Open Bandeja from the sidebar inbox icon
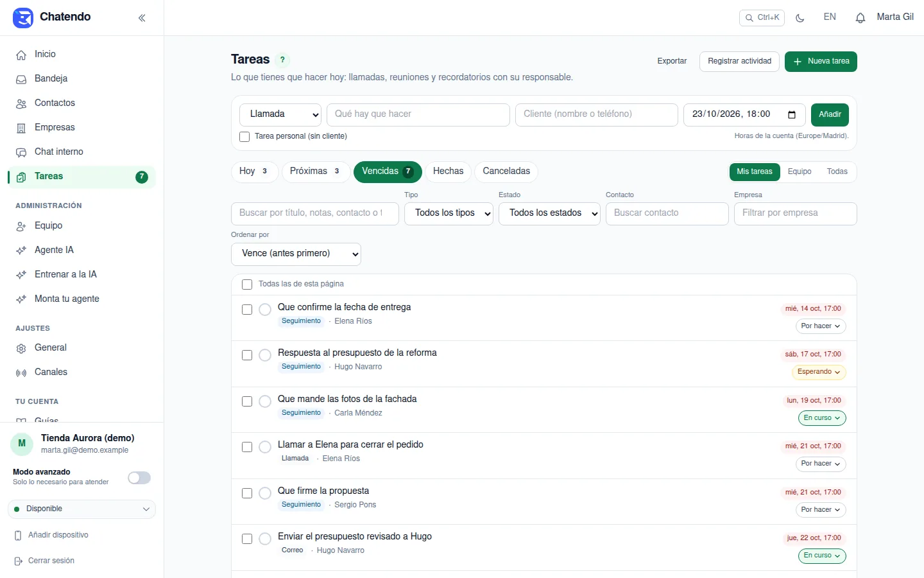Viewport: 924px width, 578px height. (x=21, y=79)
